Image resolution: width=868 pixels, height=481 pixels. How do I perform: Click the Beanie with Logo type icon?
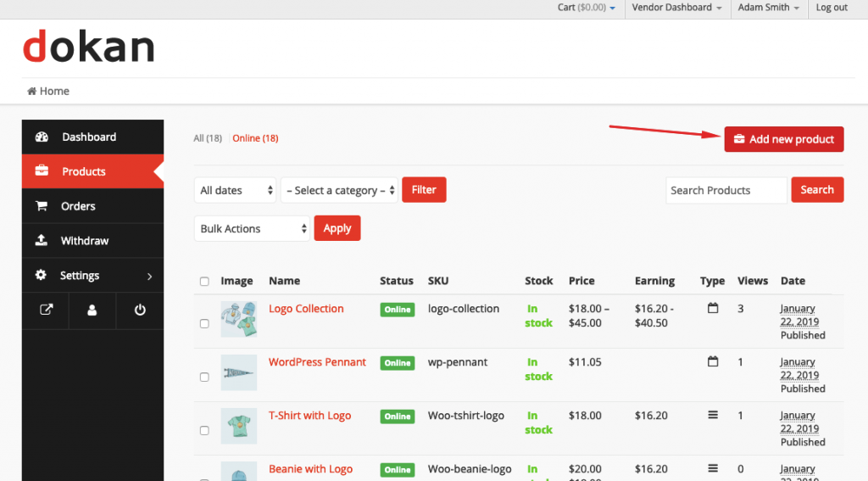[x=713, y=468]
